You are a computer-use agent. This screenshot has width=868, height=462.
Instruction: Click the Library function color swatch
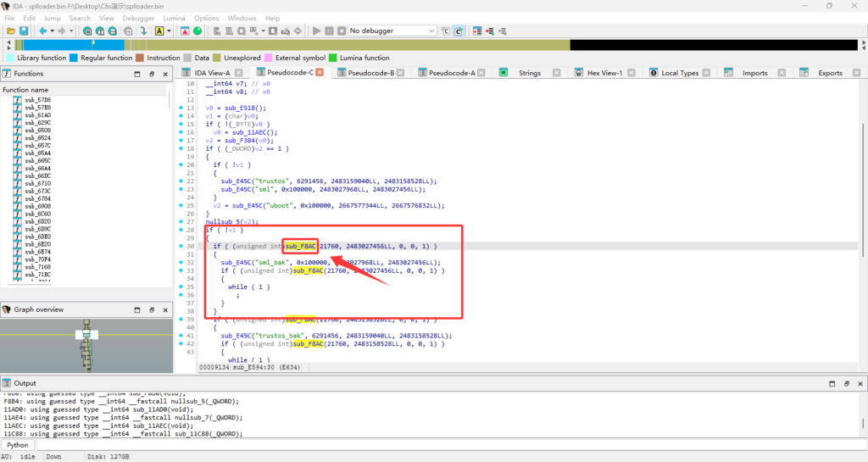(x=10, y=58)
